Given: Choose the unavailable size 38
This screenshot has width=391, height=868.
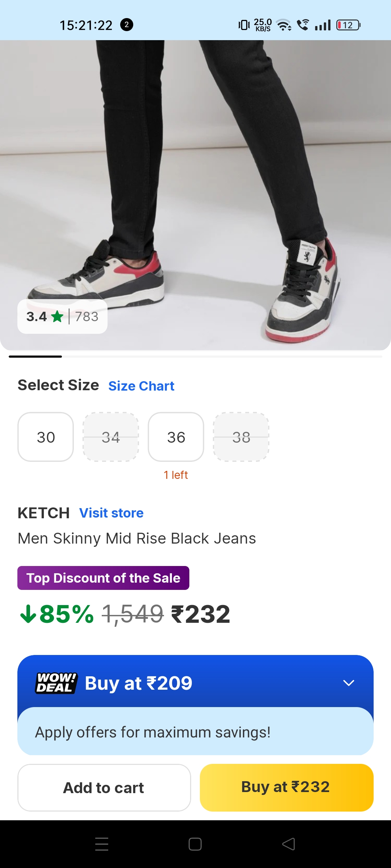Looking at the screenshot, I should [241, 437].
